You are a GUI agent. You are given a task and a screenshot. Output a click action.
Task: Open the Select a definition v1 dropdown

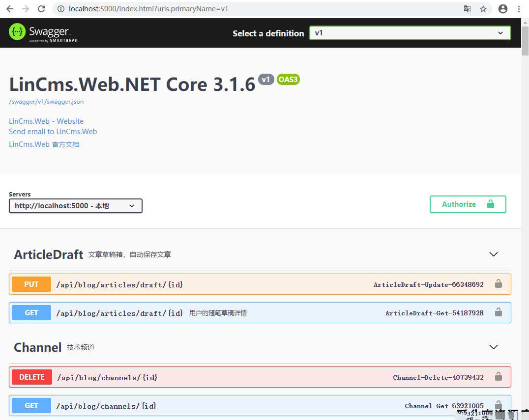coord(410,33)
